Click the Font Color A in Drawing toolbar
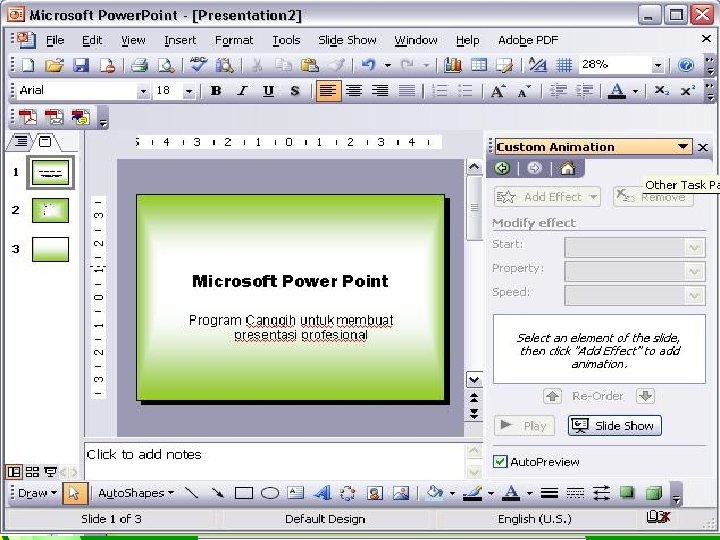The width and height of the screenshot is (720, 540). pyautogui.click(x=511, y=493)
